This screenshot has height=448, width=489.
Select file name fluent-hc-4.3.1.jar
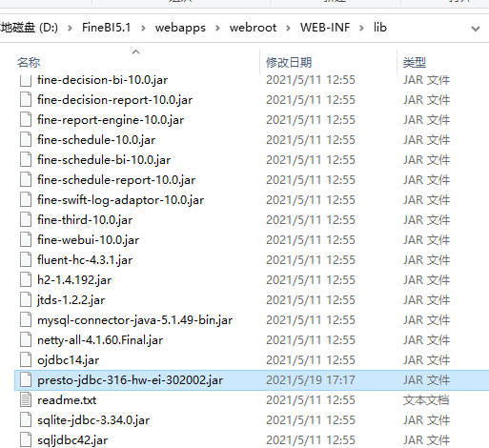[x=85, y=260]
